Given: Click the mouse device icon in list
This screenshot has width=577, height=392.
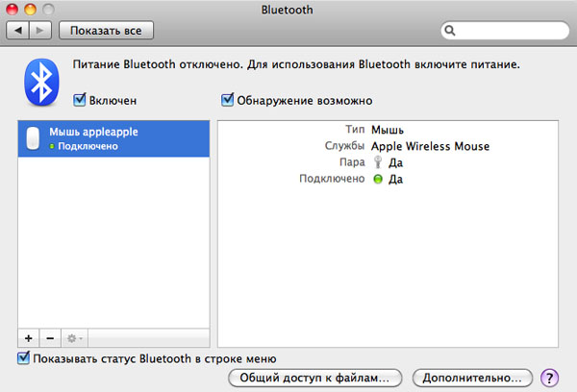Looking at the screenshot, I should tap(34, 138).
